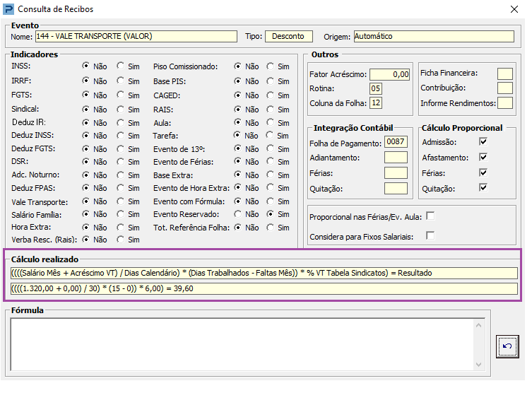Select Não for Evento Reservado
Image resolution: width=532 pixels, height=405 pixels.
(x=238, y=214)
